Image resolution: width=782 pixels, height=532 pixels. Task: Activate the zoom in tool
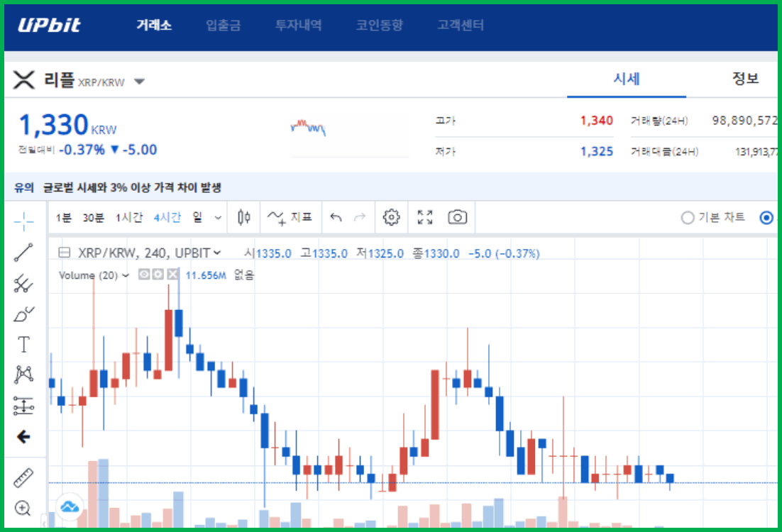pos(23,508)
